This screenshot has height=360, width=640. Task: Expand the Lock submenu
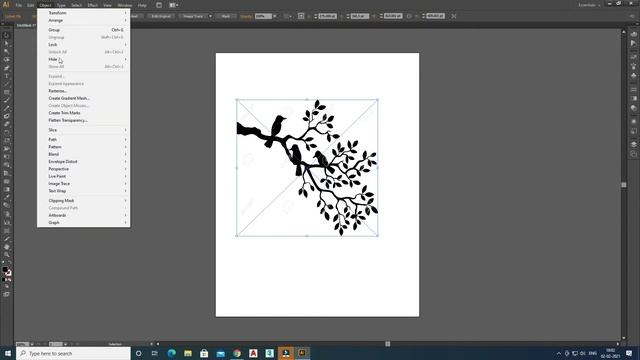click(84, 44)
